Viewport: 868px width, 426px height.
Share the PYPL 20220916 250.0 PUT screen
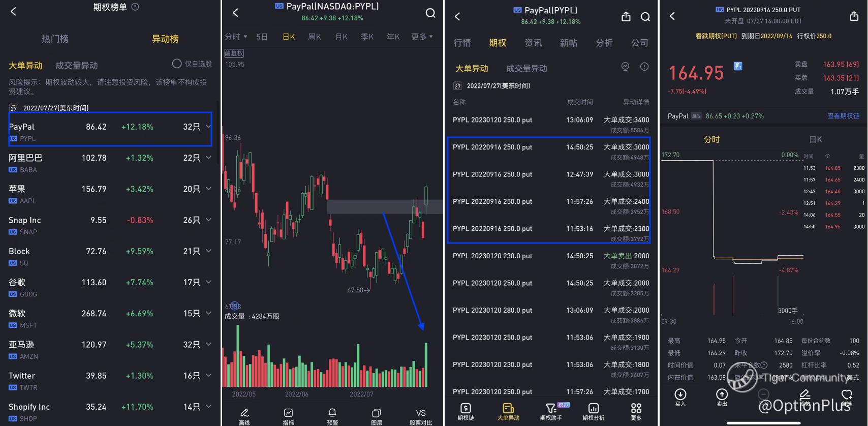[x=854, y=16]
